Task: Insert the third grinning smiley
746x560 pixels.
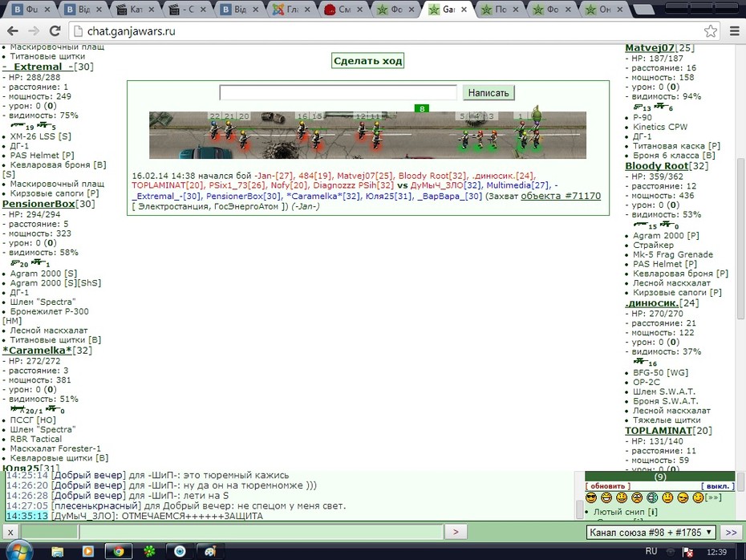Action: (x=622, y=497)
